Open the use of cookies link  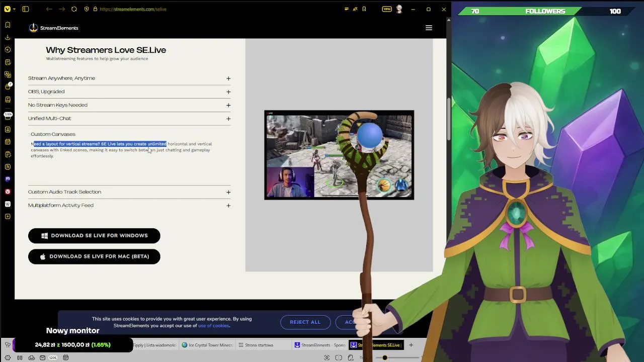point(214,326)
